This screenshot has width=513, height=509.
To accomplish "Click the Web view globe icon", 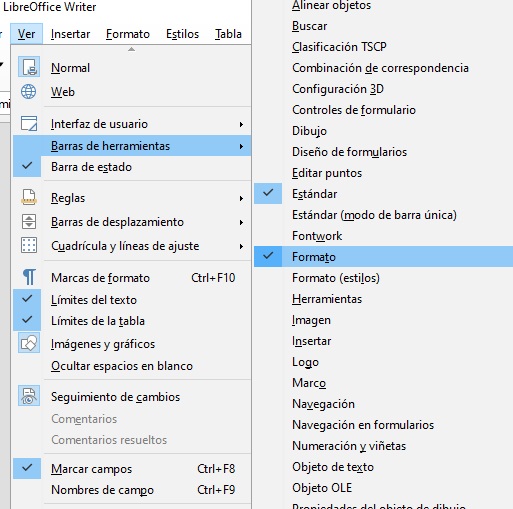I will click(x=29, y=92).
